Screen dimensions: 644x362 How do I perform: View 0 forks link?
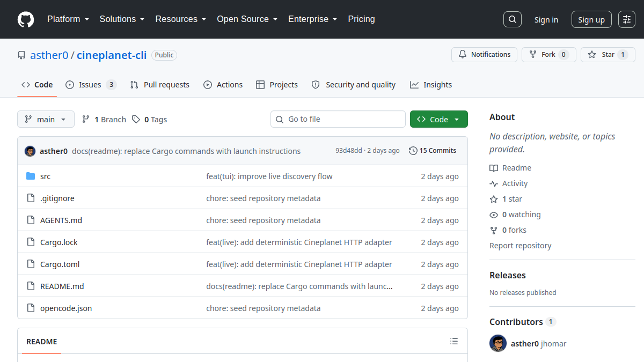pyautogui.click(x=508, y=230)
